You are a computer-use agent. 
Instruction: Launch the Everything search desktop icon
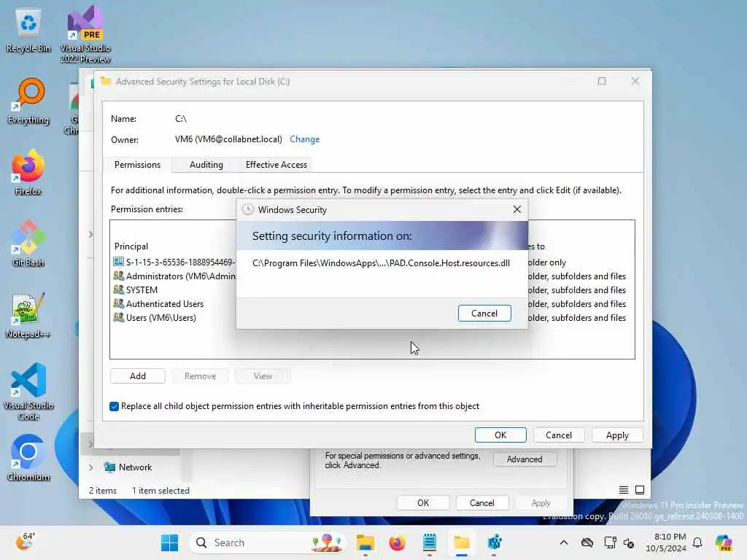[x=28, y=101]
